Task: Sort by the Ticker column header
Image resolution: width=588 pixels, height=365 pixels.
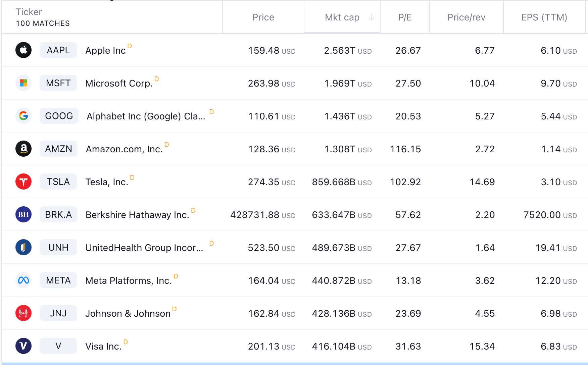Action: click(29, 12)
